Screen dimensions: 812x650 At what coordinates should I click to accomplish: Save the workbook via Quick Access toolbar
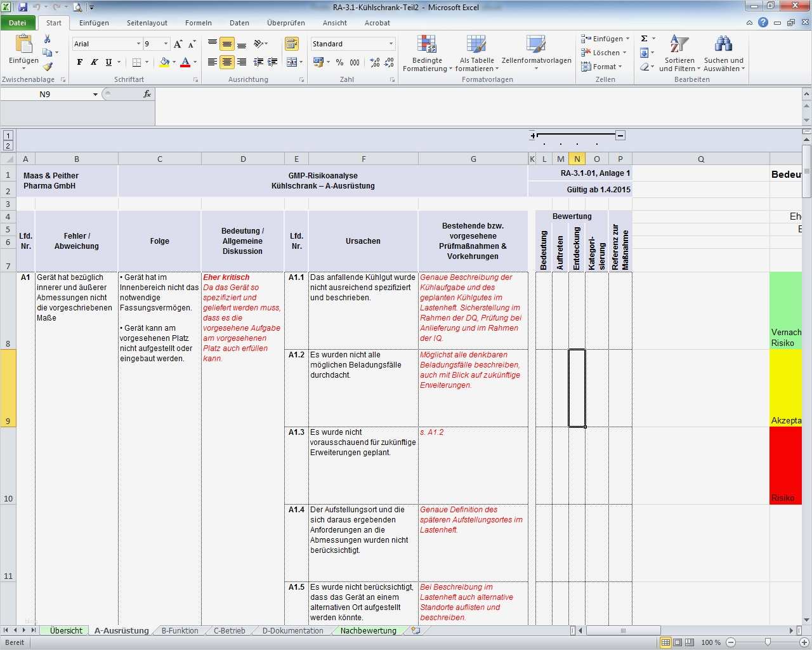23,6
